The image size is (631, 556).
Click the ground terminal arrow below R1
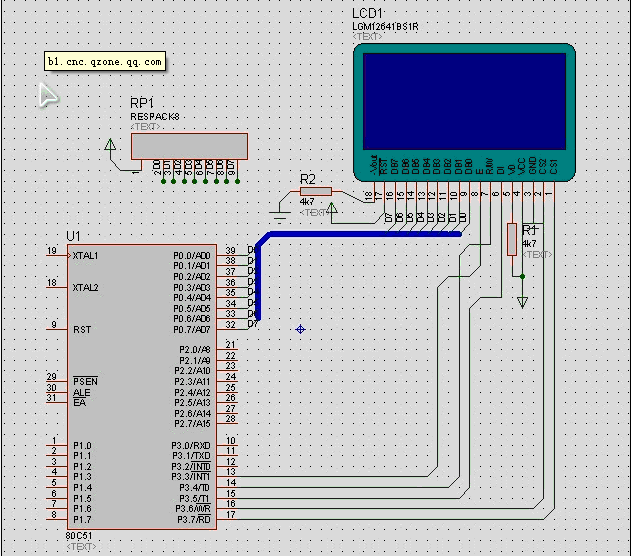522,301
